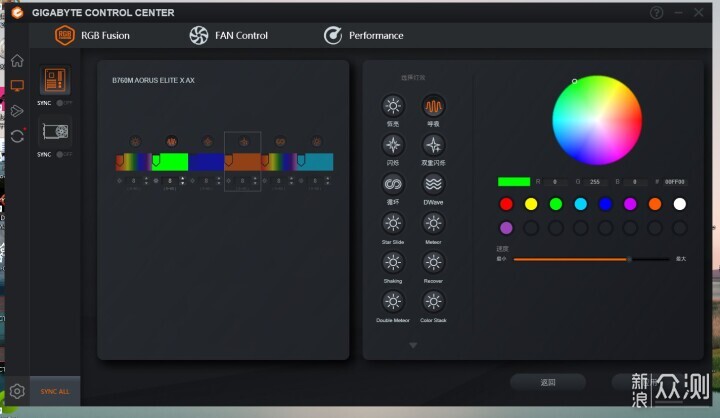This screenshot has width=720, height=418.
Task: Increase first rainbow zone LED count stepper
Action: point(146,178)
